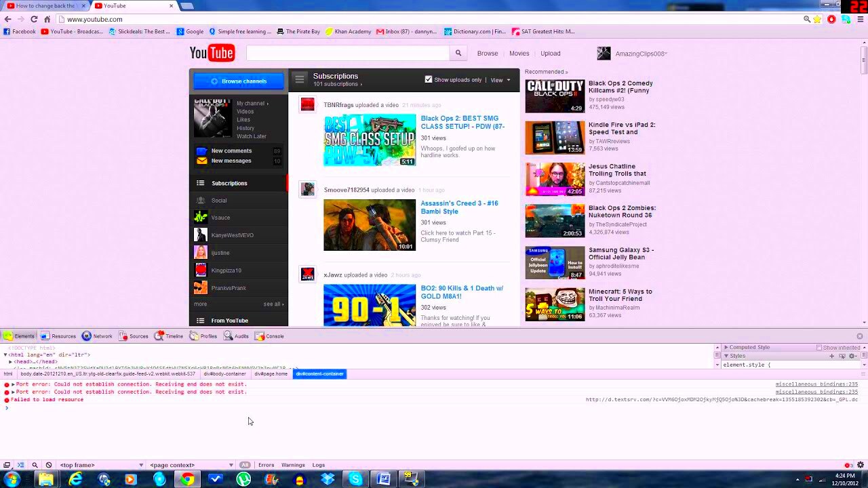
Task: Open the View dropdown in Subscriptions header
Action: pos(500,80)
